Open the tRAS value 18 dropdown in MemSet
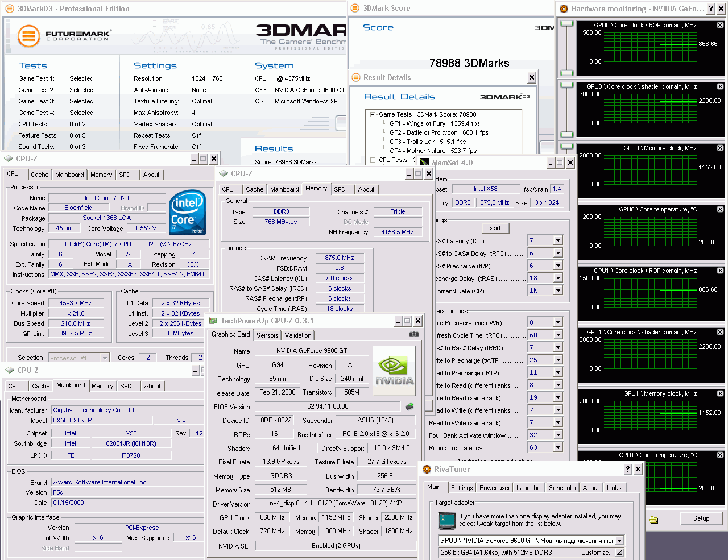The image size is (728, 560). 558,278
